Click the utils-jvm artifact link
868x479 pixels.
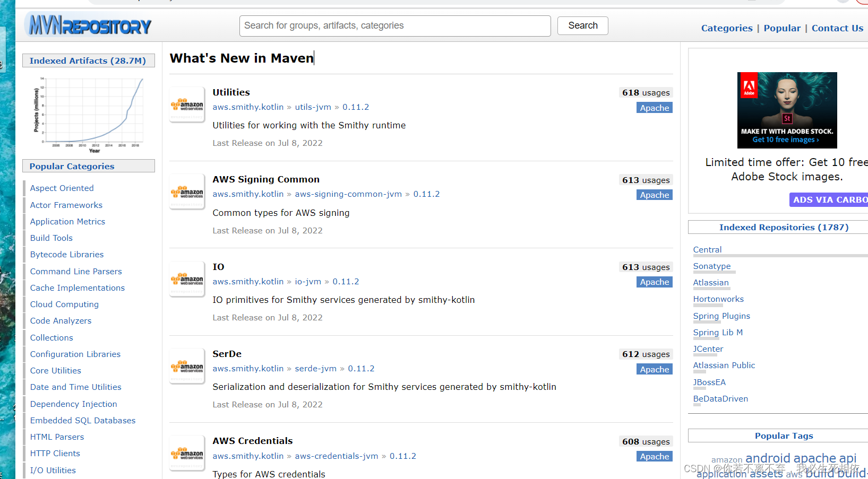[313, 107]
